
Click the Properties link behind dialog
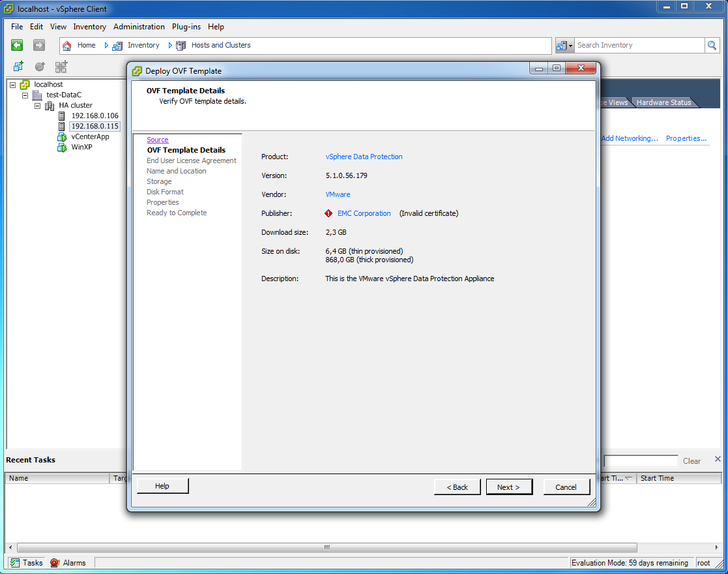click(686, 138)
